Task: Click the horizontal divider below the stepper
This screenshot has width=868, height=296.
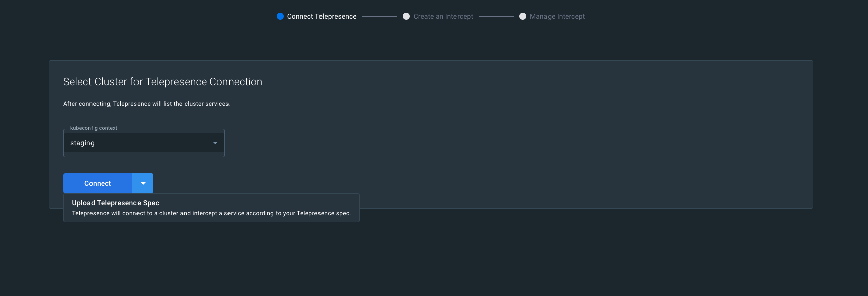Action: pyautogui.click(x=430, y=32)
